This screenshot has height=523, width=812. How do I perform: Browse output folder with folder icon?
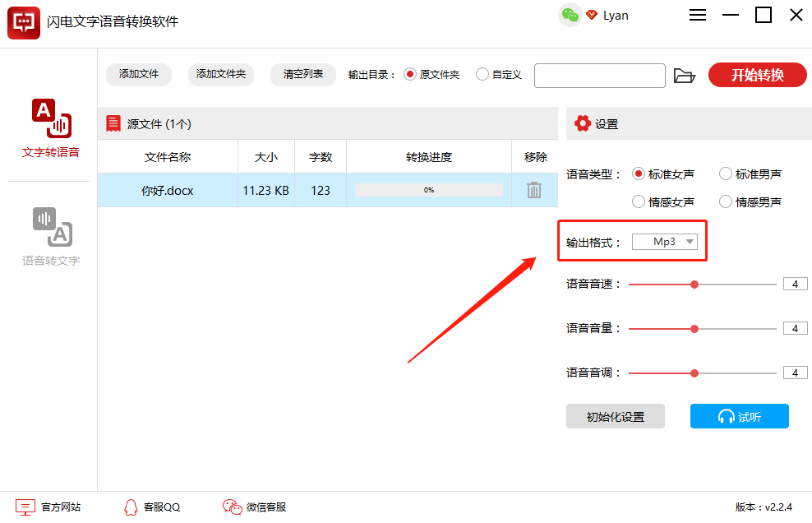[684, 76]
